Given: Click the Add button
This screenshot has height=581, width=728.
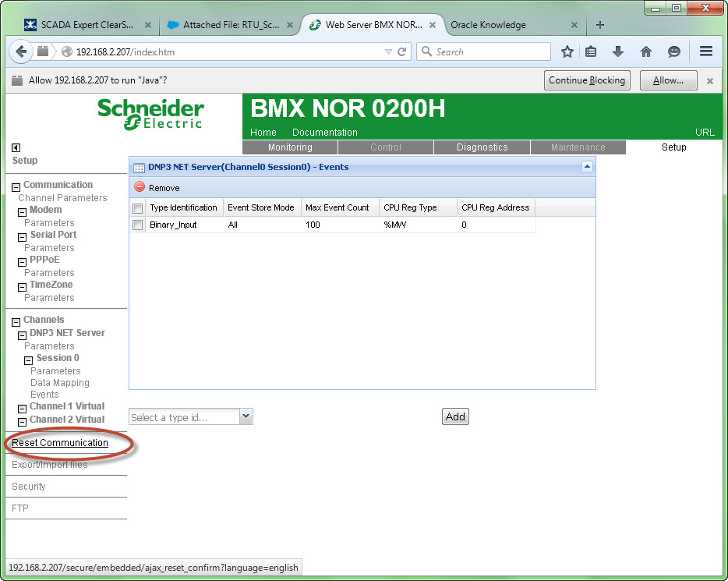Looking at the screenshot, I should click(455, 416).
